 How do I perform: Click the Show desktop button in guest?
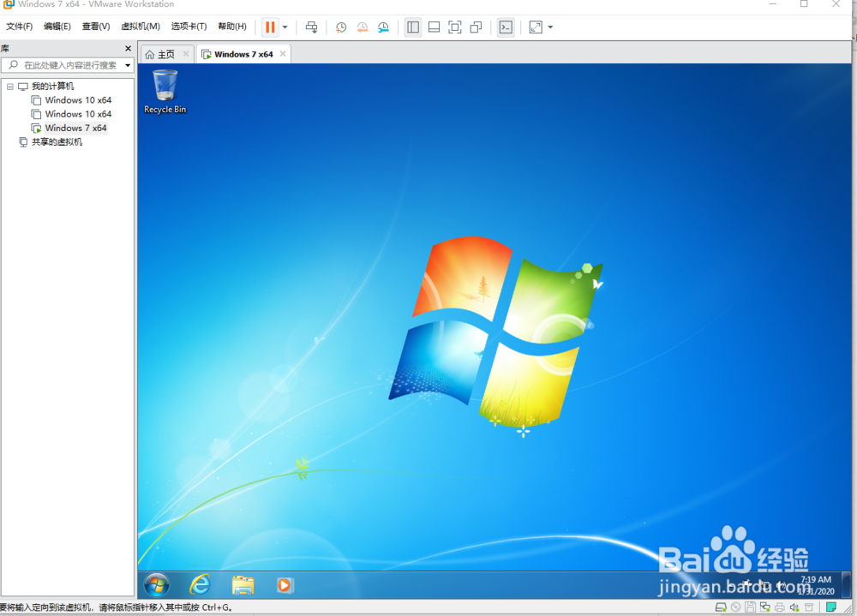tap(846, 585)
